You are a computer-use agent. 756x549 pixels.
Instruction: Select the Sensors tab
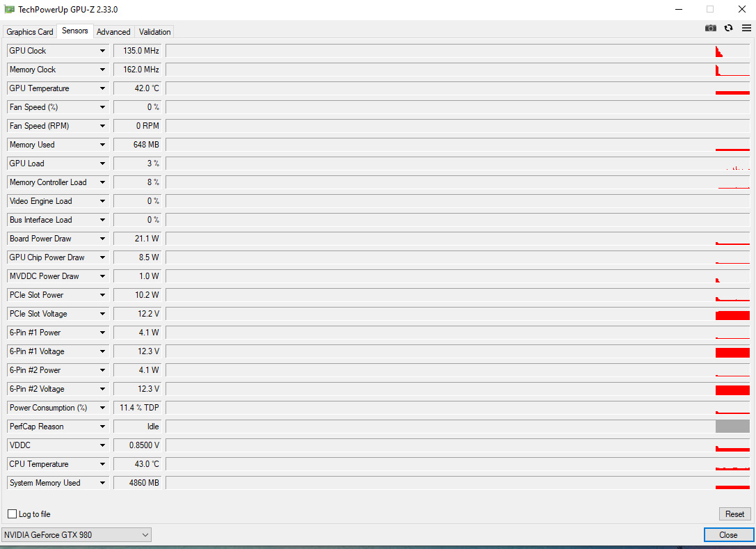click(x=74, y=31)
